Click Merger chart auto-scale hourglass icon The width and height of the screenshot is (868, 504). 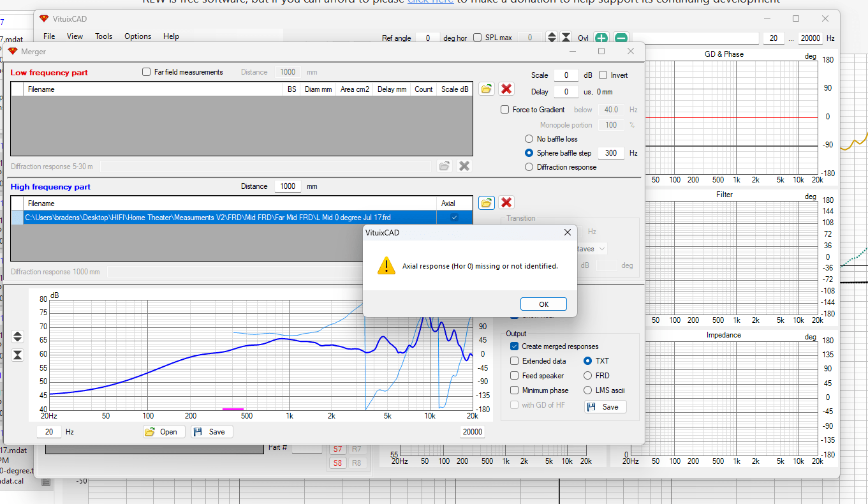click(18, 355)
